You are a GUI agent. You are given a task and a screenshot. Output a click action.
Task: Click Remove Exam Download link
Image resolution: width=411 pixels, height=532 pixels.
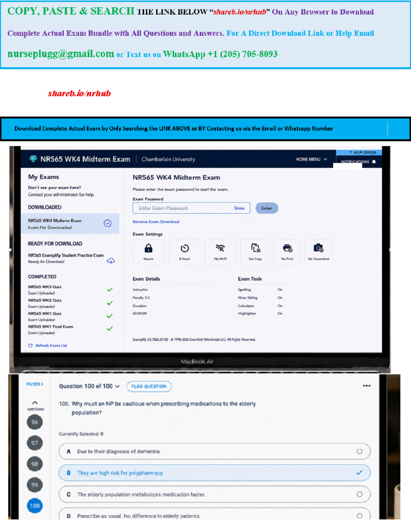tap(156, 222)
